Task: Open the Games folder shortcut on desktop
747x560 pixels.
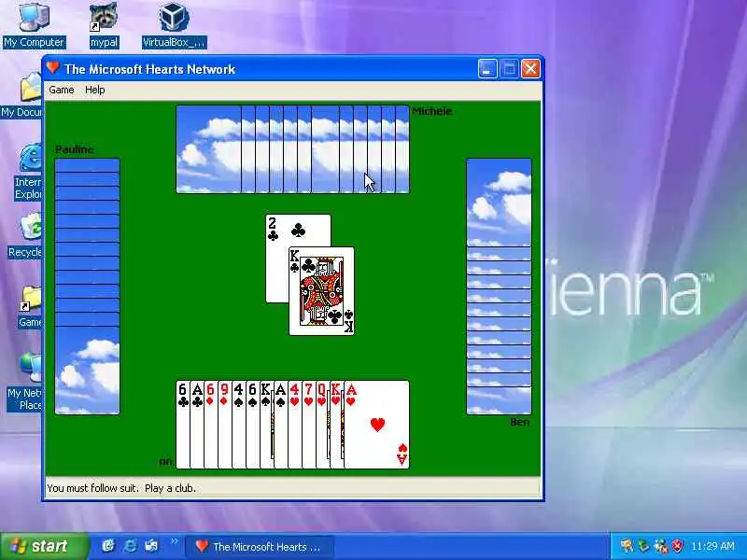Action: click(30, 306)
